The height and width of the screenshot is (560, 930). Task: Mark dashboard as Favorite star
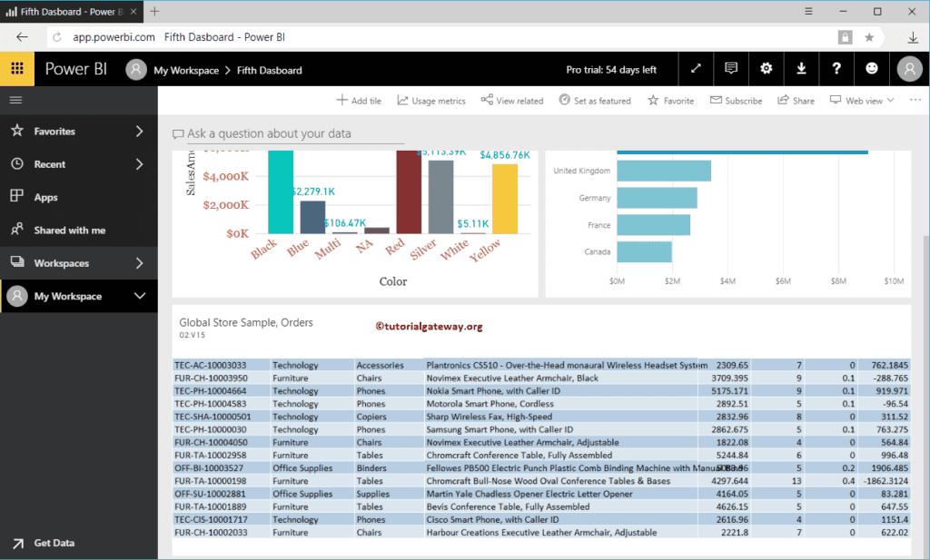pyautogui.click(x=670, y=101)
